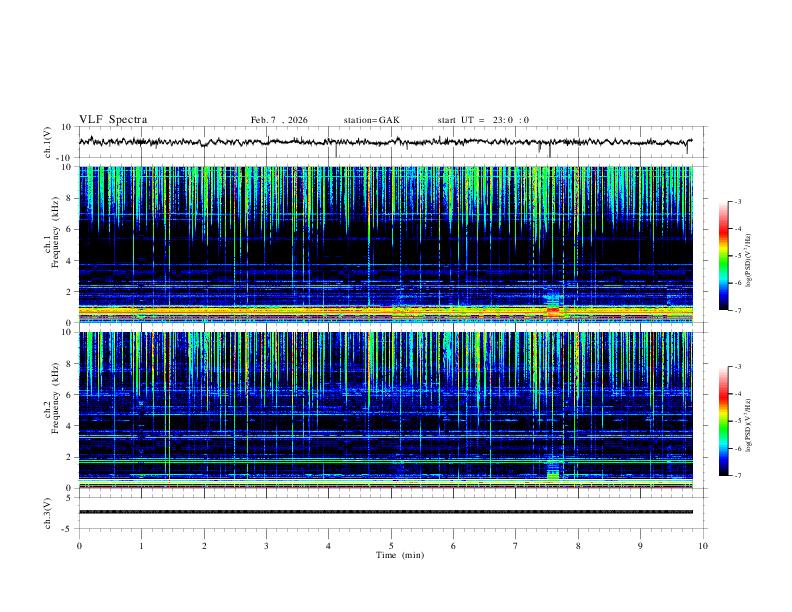The image size is (792, 612).
Task: Click tick label "7" on the Time axis
Action: [516, 546]
